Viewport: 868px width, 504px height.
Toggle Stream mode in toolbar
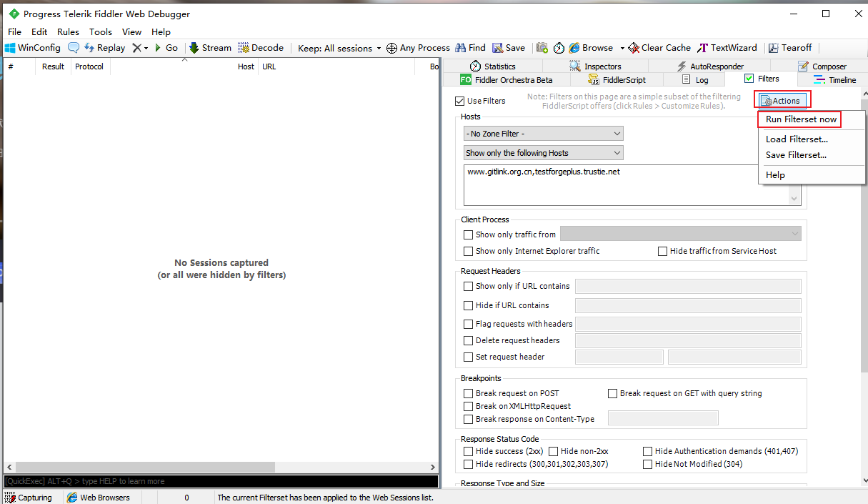coord(210,48)
